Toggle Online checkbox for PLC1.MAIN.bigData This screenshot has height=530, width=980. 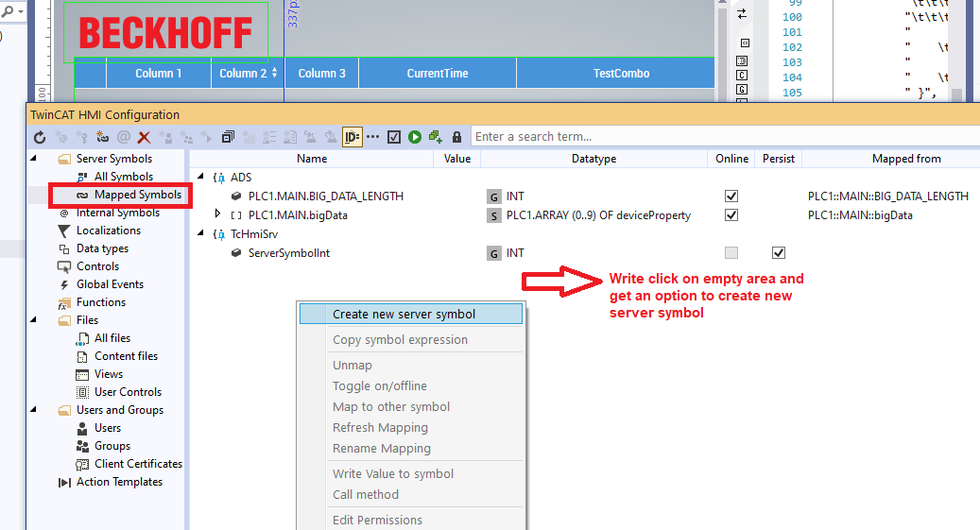pyautogui.click(x=731, y=215)
